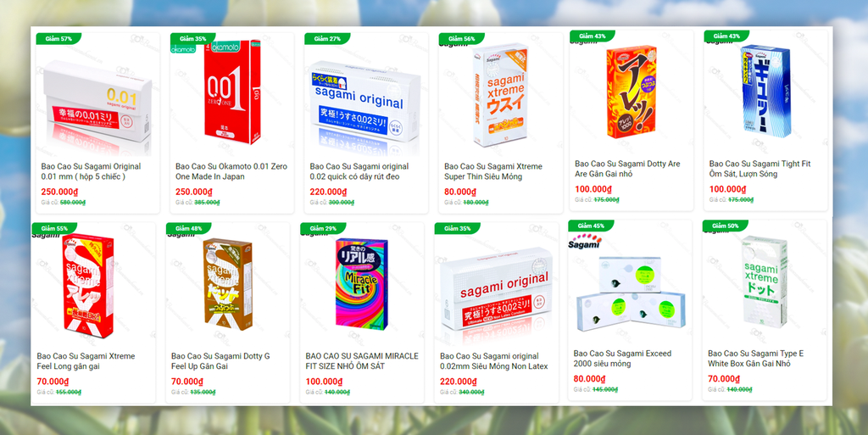This screenshot has width=868, height=435.
Task: Click the Okamoto 0.01 Zero One product image
Action: click(x=232, y=93)
